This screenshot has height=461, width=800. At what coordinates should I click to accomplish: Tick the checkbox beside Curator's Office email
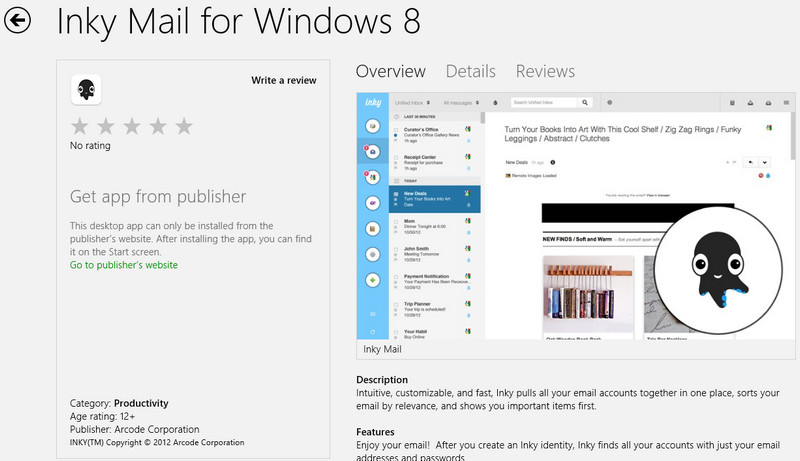(396, 128)
